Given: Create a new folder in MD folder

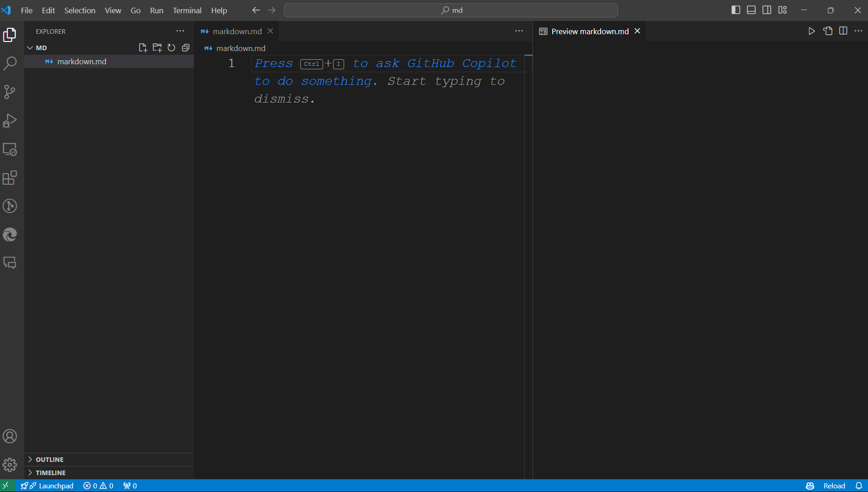Looking at the screenshot, I should click(x=157, y=48).
